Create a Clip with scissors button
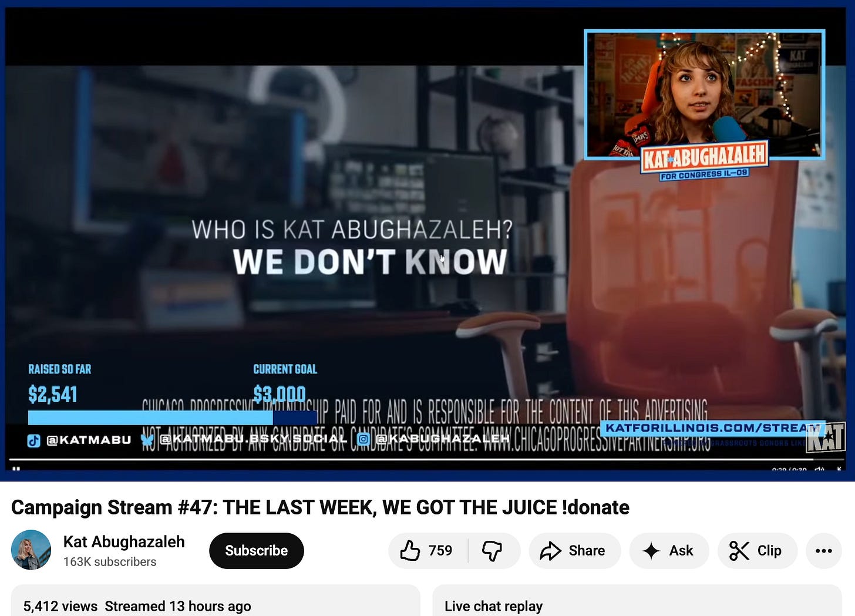 click(x=757, y=551)
